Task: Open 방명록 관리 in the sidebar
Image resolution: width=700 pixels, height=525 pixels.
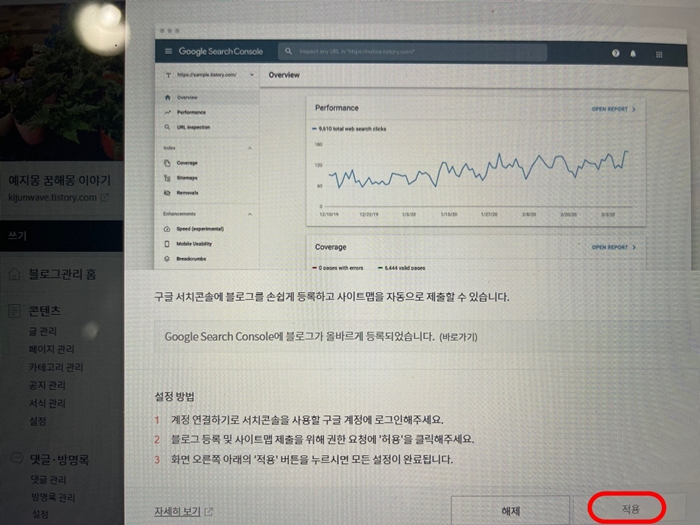Action: 53,497
